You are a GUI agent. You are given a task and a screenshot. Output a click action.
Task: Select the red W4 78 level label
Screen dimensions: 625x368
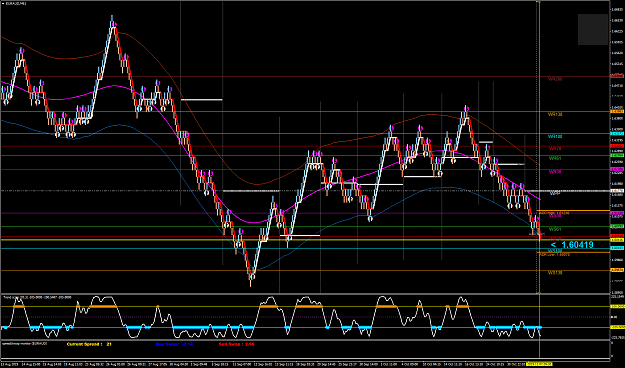(x=555, y=148)
